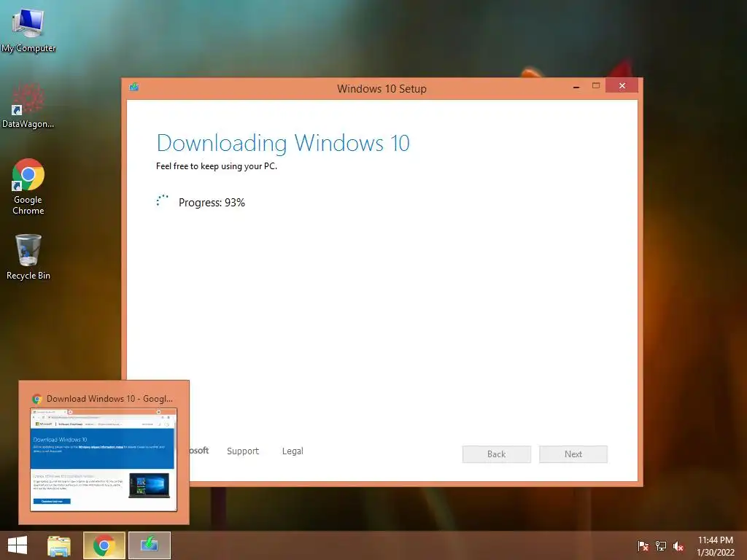Click 'Download Windows 10 - Googl...' preview title
The width and height of the screenshot is (747, 560).
[x=109, y=399]
